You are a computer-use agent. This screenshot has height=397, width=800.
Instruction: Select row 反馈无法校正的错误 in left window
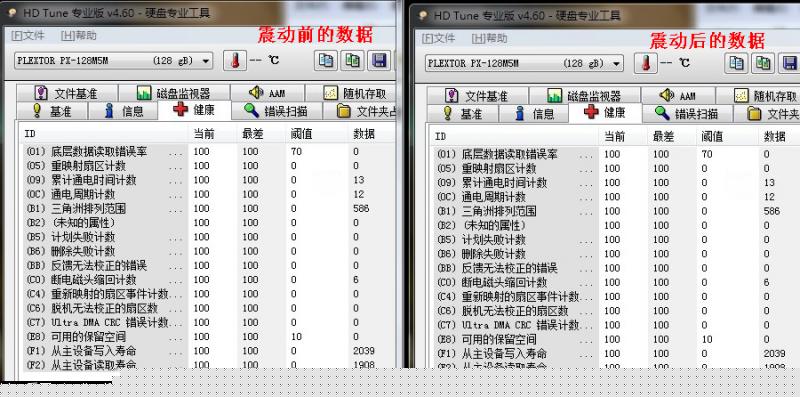tap(208, 266)
